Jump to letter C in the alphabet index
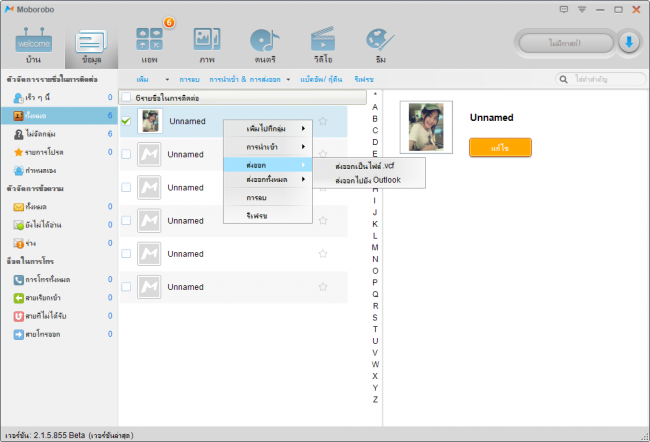The width and height of the screenshot is (650, 442). pos(375,130)
